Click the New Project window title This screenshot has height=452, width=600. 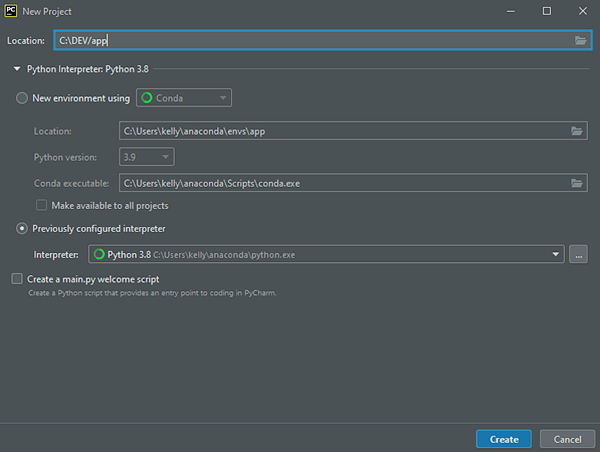click(47, 11)
